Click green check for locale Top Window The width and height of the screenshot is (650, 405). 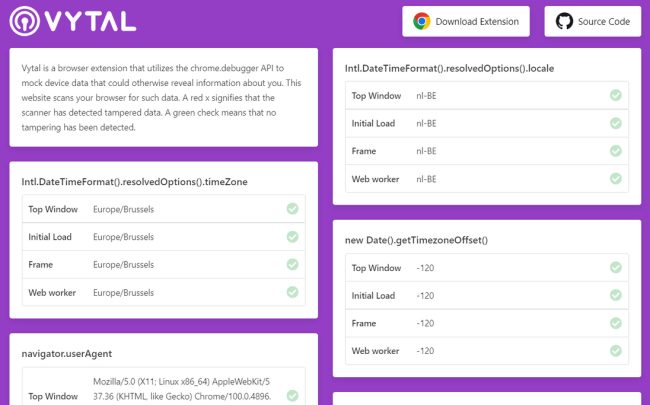coord(616,95)
